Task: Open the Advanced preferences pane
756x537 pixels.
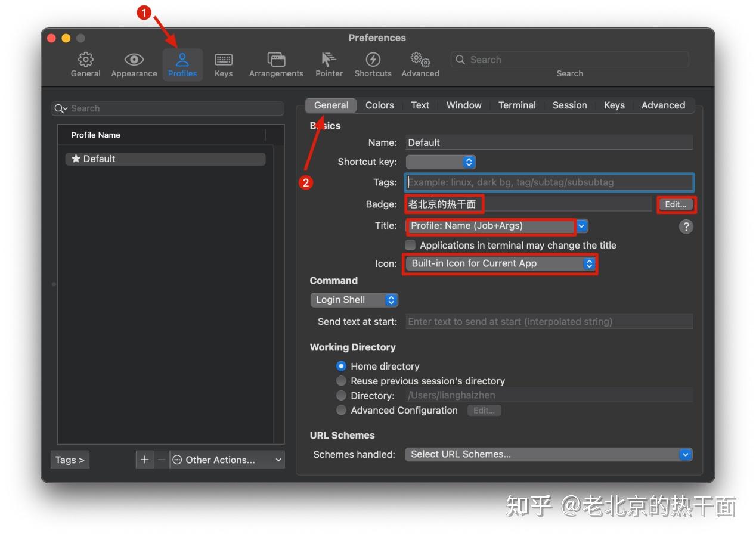Action: (x=420, y=64)
